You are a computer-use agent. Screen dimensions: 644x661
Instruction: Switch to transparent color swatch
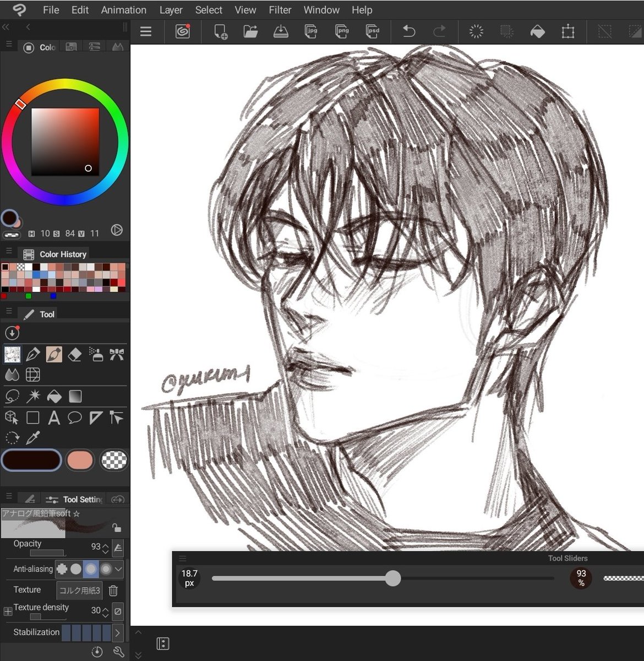point(114,460)
